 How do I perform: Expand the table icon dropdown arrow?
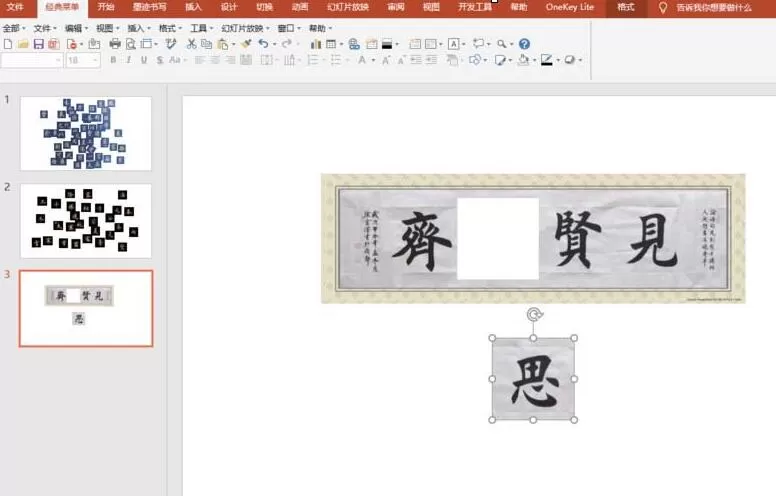(x=341, y=45)
